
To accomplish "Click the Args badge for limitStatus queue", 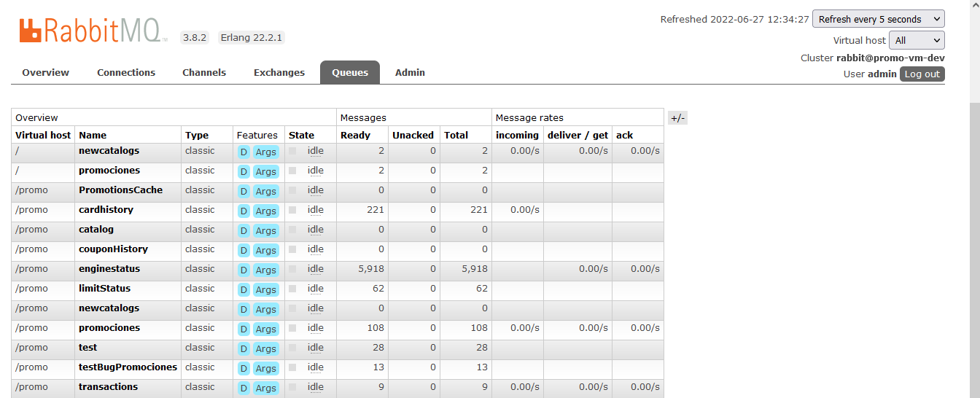I will click(265, 289).
